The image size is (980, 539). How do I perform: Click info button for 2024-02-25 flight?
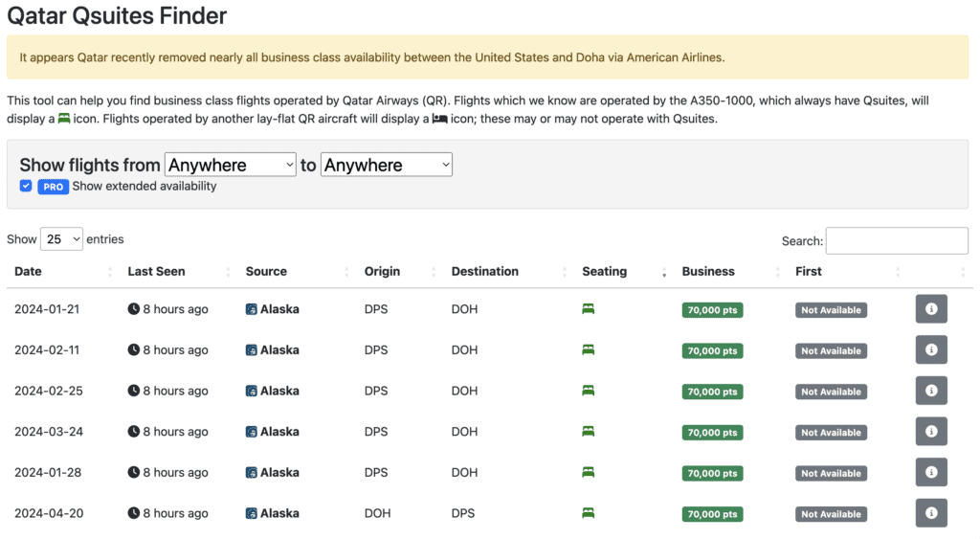pyautogui.click(x=930, y=391)
